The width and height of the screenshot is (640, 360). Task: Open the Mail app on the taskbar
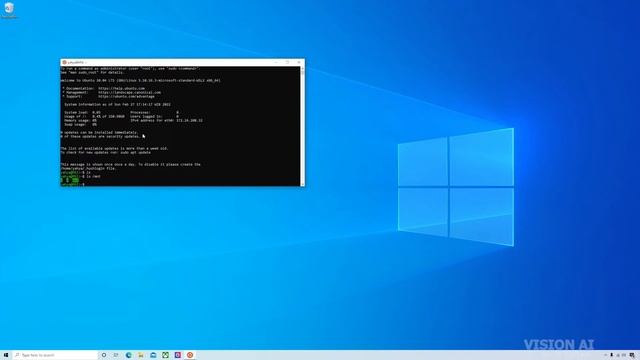[x=153, y=355]
